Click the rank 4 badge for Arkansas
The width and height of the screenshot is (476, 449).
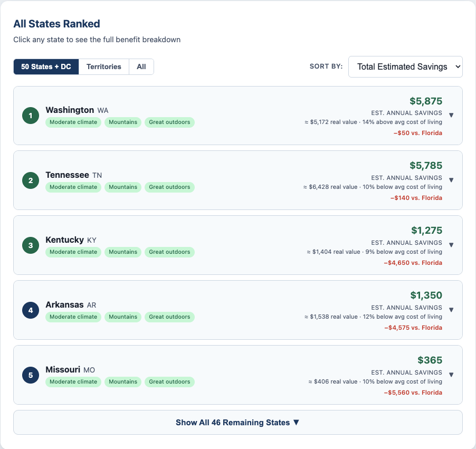click(x=31, y=310)
